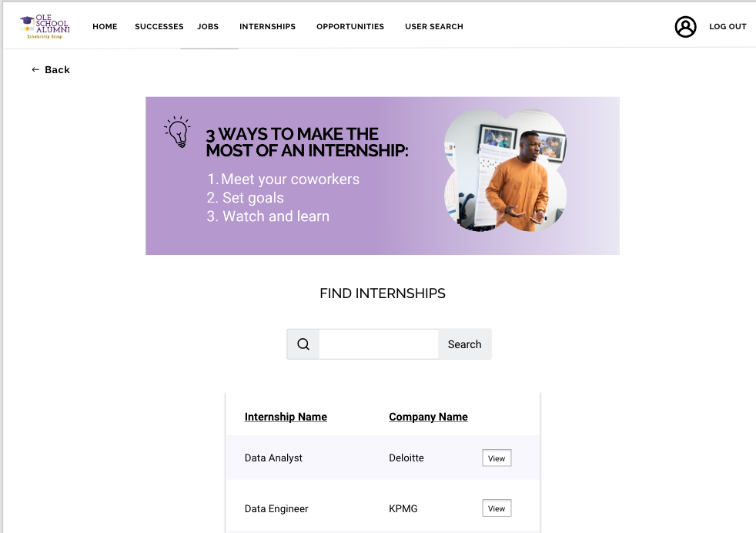Image resolution: width=756 pixels, height=533 pixels.
Task: Sort by Internship Name column header
Action: (286, 417)
